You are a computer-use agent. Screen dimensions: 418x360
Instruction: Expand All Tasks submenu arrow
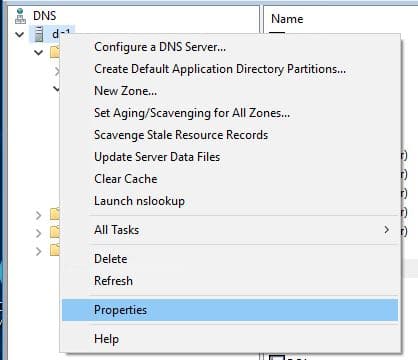[386, 230]
